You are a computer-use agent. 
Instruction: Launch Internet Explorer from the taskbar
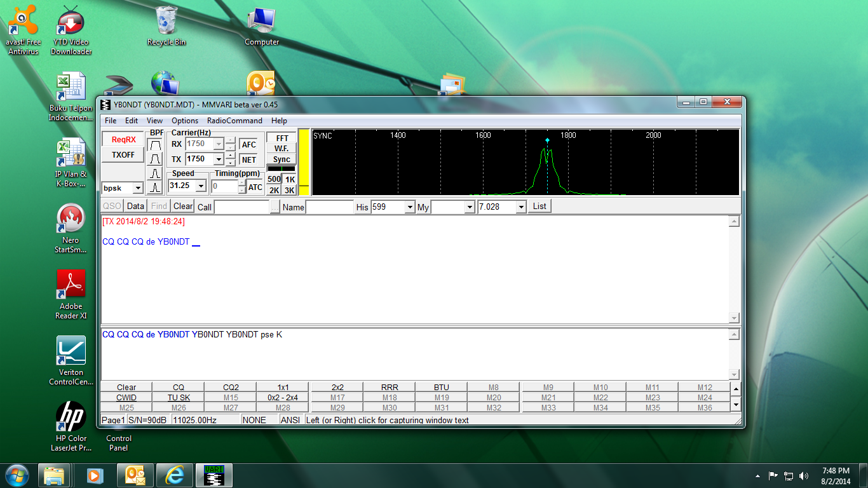coord(174,475)
